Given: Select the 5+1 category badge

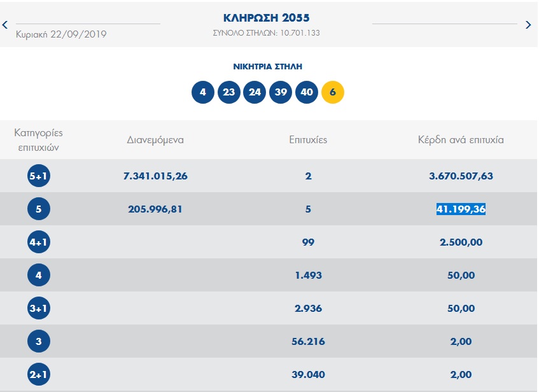Looking at the screenshot, I should point(38,176).
